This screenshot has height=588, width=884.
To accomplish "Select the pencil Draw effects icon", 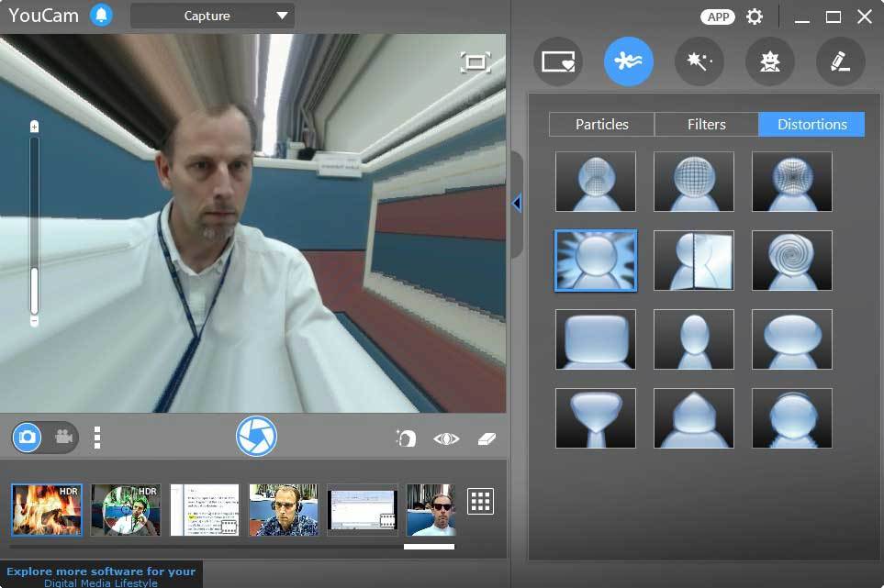I will (840, 61).
